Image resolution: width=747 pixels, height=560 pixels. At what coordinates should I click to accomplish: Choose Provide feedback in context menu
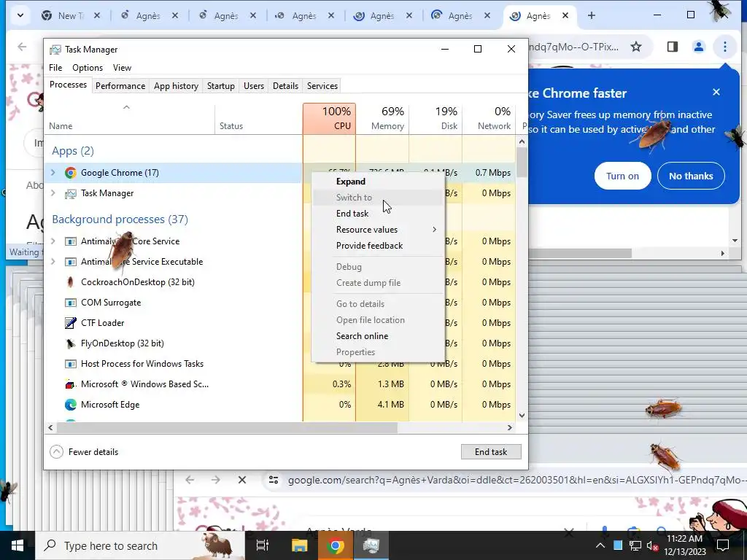tap(379, 246)
